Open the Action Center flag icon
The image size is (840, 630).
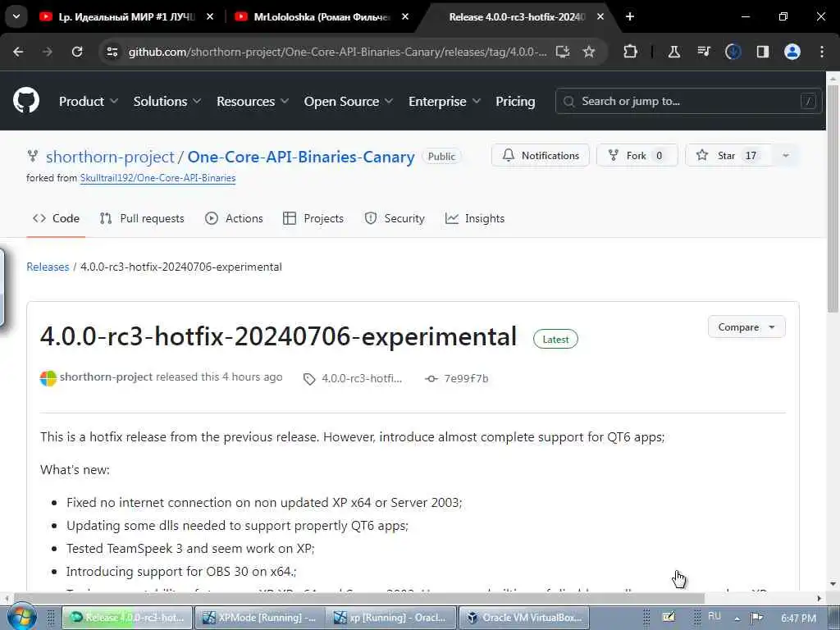click(x=756, y=618)
